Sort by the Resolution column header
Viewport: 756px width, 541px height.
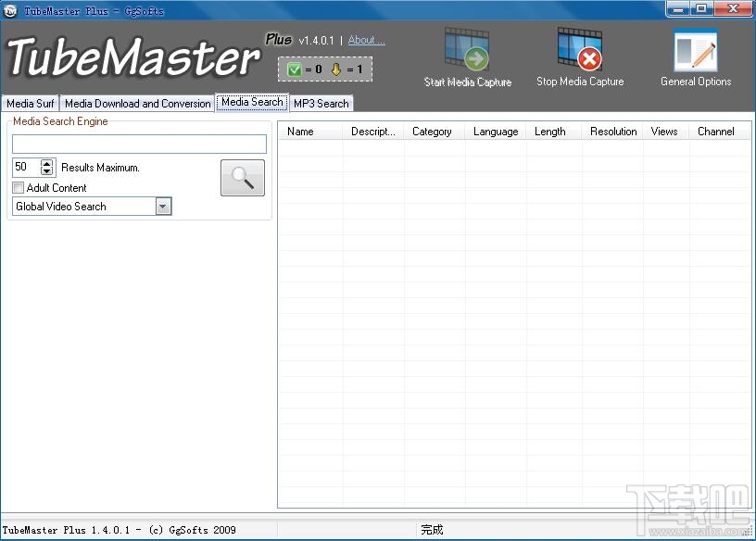(x=612, y=132)
